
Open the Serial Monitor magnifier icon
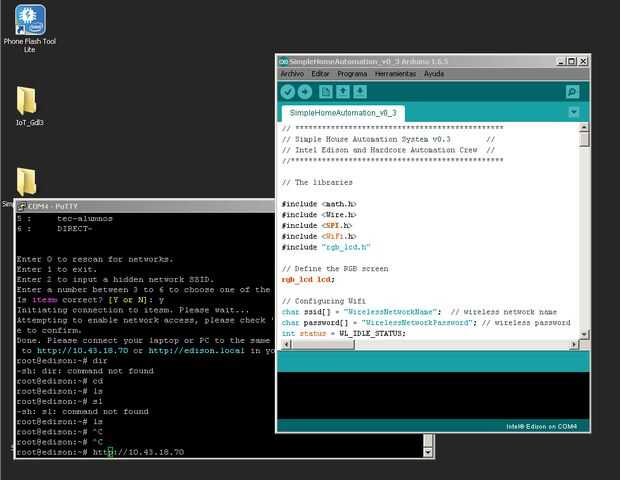pyautogui.click(x=573, y=92)
